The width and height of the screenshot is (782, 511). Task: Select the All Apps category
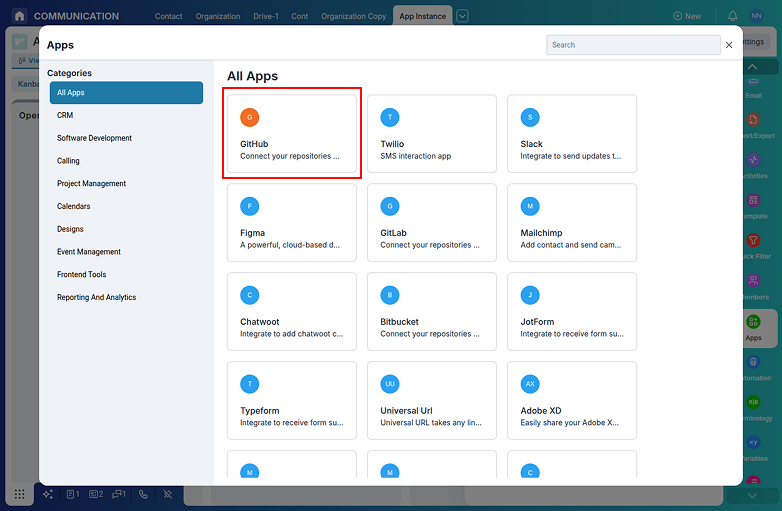[x=126, y=93]
